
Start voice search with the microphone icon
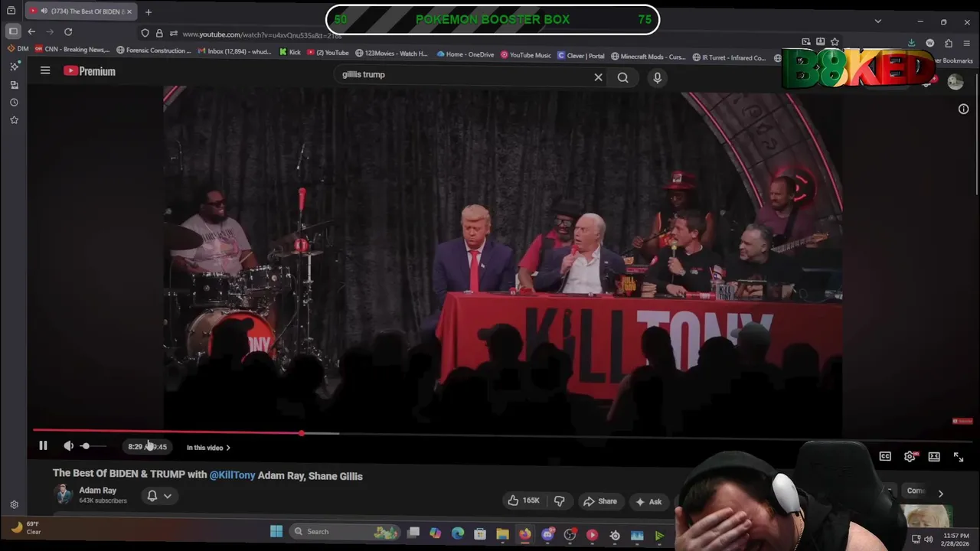point(657,77)
